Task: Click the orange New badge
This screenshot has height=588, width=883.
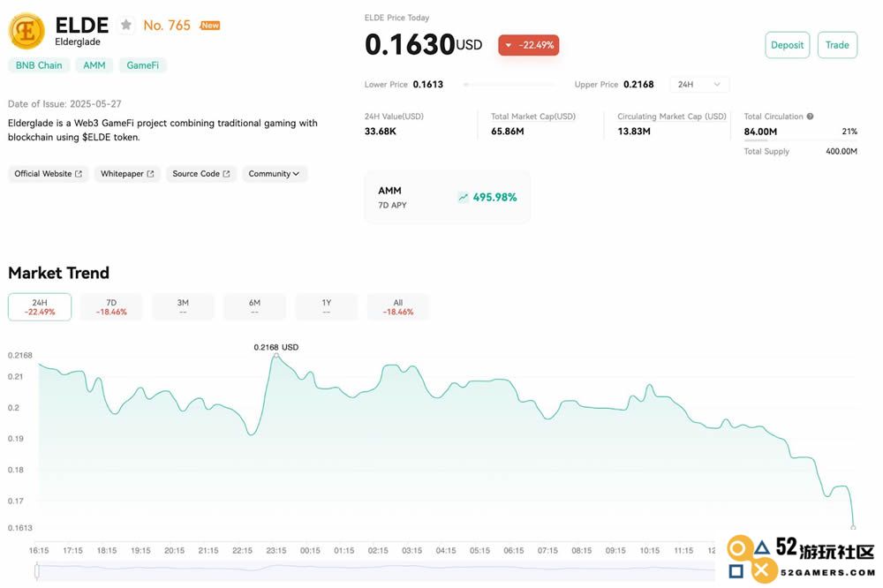Action: (210, 26)
